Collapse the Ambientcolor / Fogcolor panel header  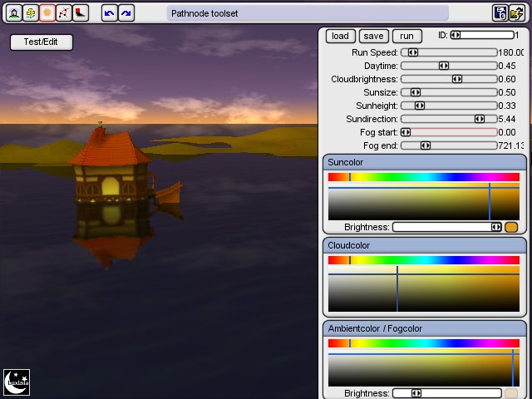424,329
